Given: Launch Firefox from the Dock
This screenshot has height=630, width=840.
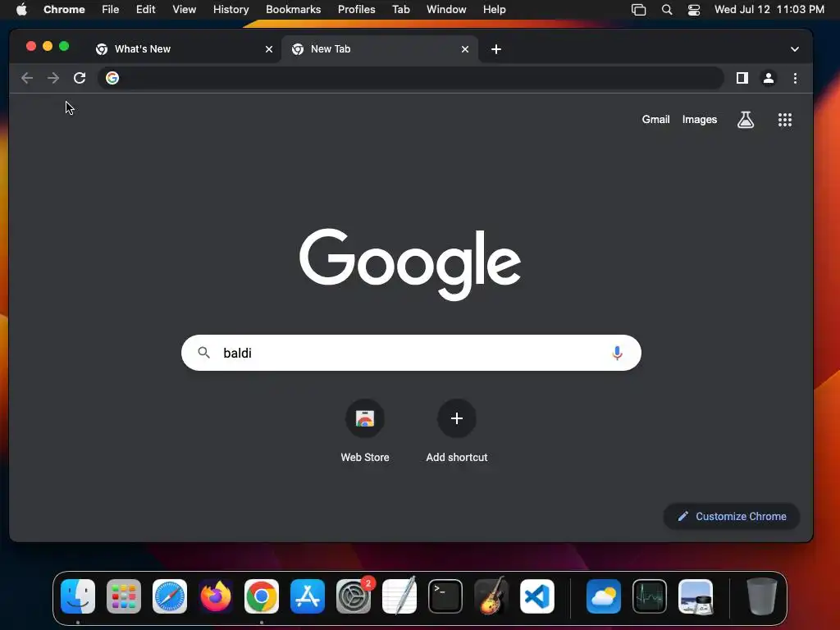Looking at the screenshot, I should pyautogui.click(x=216, y=596).
